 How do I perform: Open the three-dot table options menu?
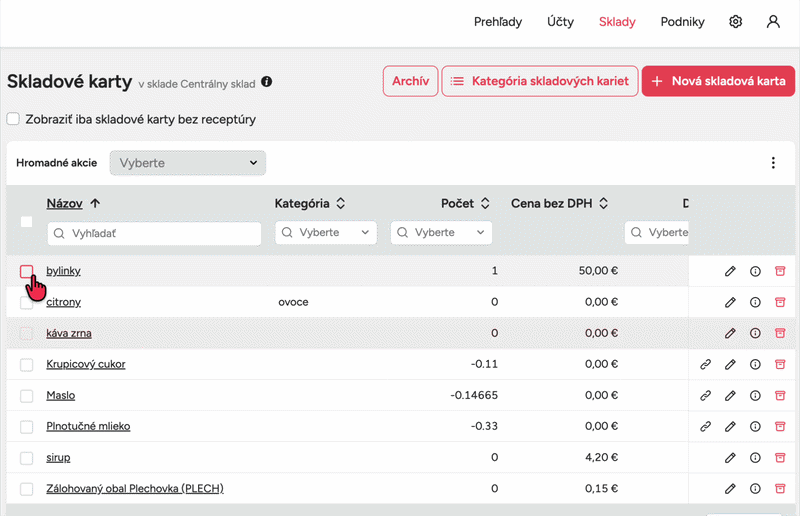click(773, 163)
